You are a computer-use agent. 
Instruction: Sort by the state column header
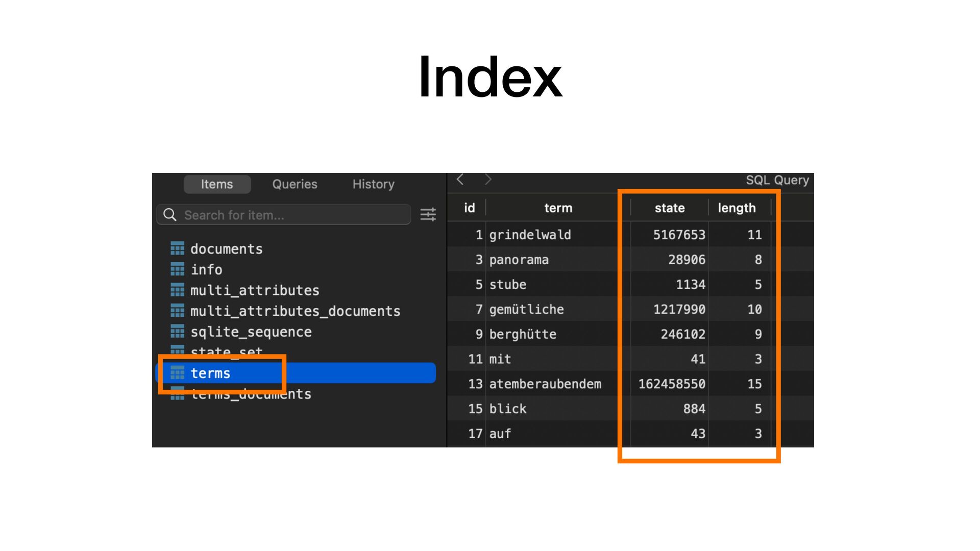tap(669, 208)
